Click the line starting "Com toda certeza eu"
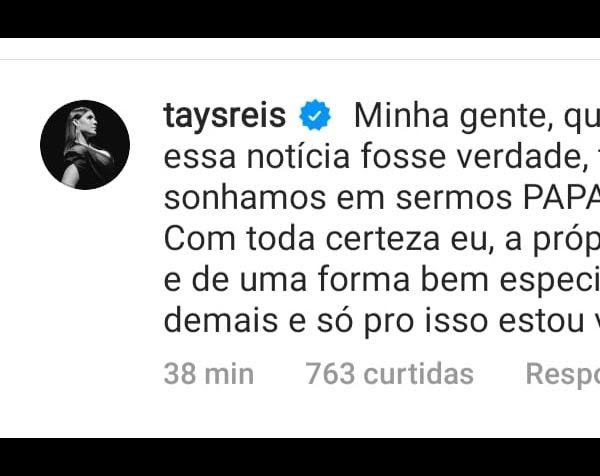 click(x=382, y=239)
